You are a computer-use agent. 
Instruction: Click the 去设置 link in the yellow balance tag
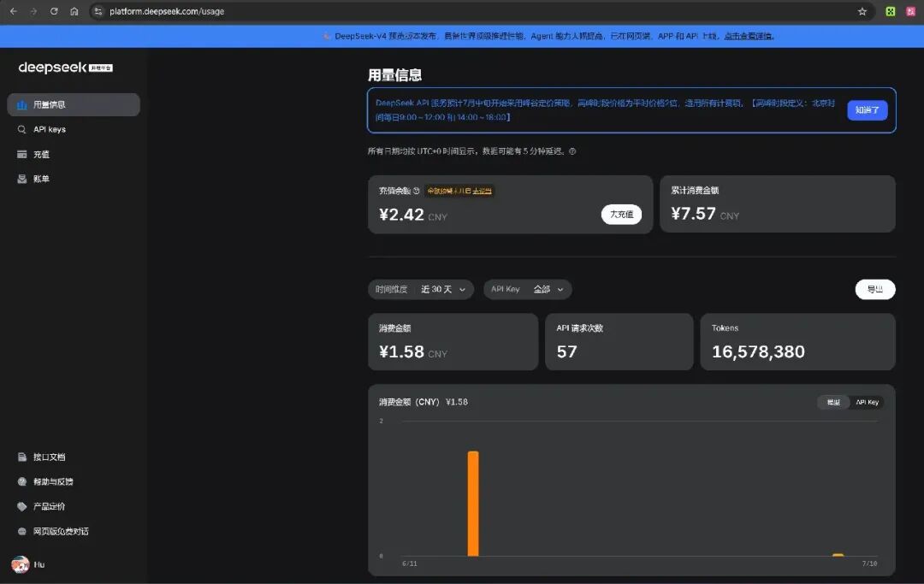tap(482, 191)
